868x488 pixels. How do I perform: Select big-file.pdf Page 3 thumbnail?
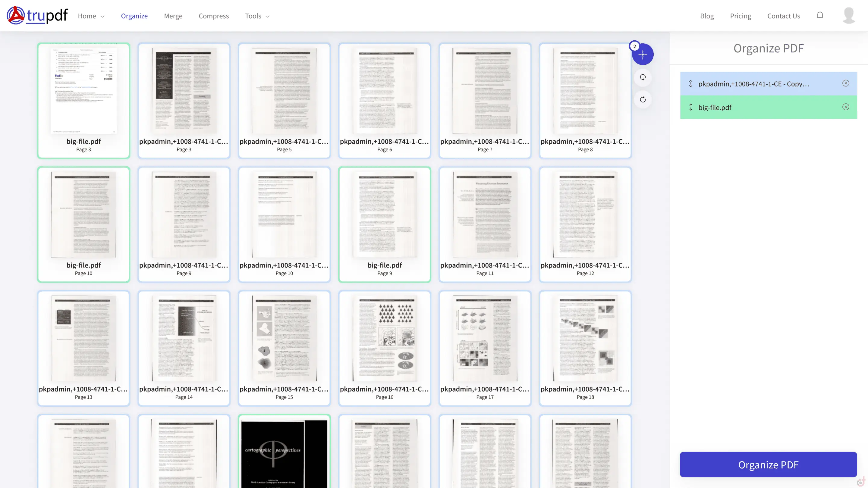pos(83,100)
